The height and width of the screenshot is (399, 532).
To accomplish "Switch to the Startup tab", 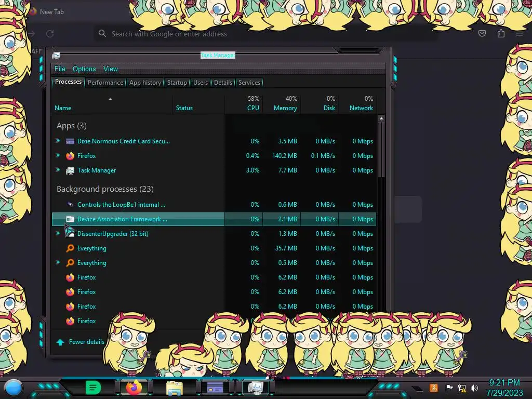I will [177, 83].
